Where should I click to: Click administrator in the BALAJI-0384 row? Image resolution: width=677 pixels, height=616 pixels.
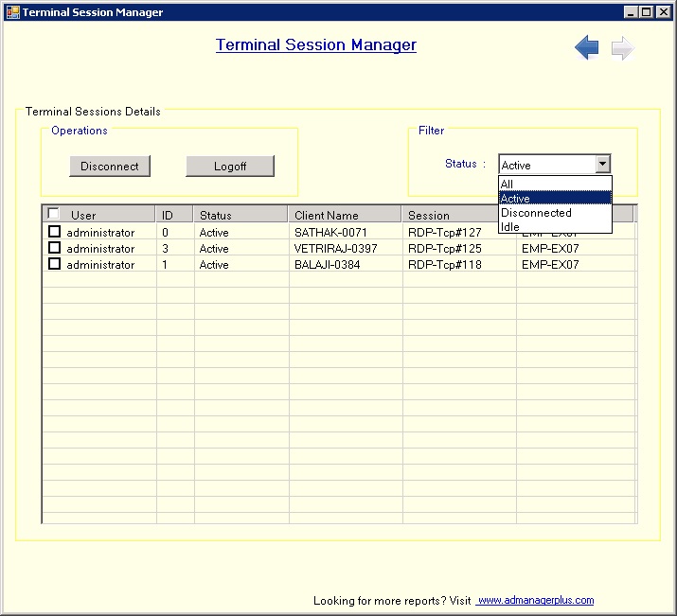100,264
